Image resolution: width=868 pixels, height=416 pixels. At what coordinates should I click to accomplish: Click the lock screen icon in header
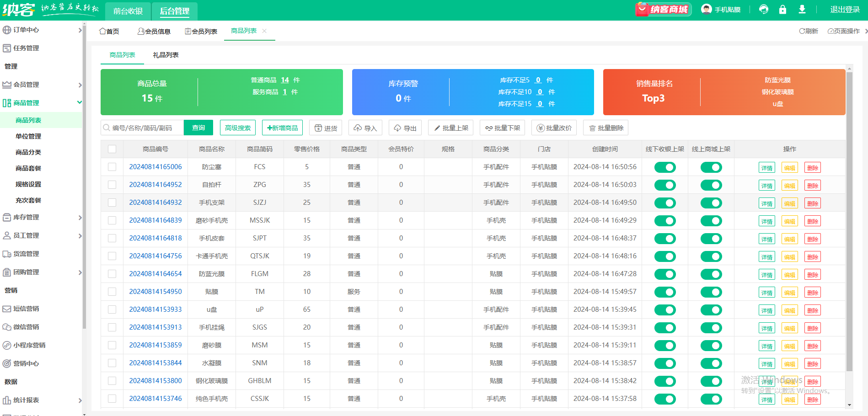[782, 10]
